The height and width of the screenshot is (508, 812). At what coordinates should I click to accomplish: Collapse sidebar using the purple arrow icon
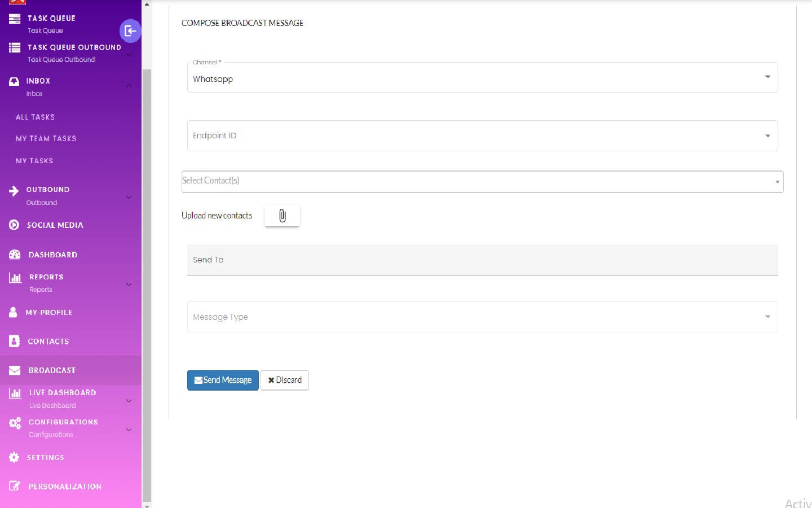pos(130,31)
